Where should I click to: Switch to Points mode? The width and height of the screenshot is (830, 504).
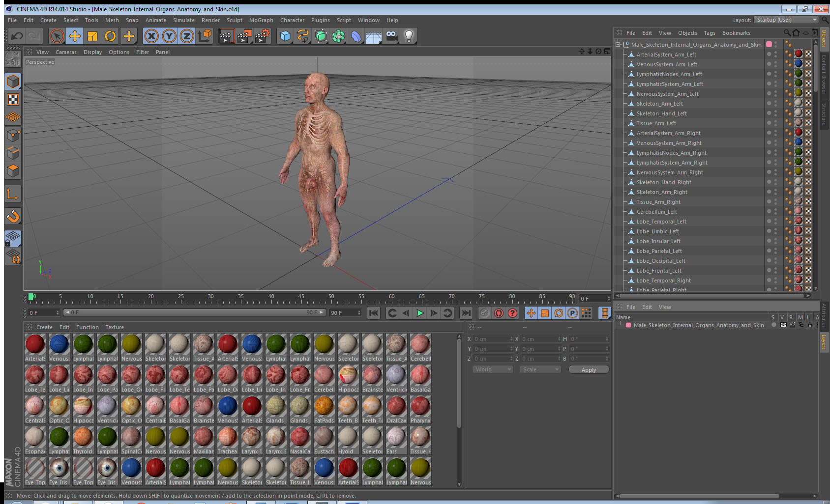coord(13,135)
